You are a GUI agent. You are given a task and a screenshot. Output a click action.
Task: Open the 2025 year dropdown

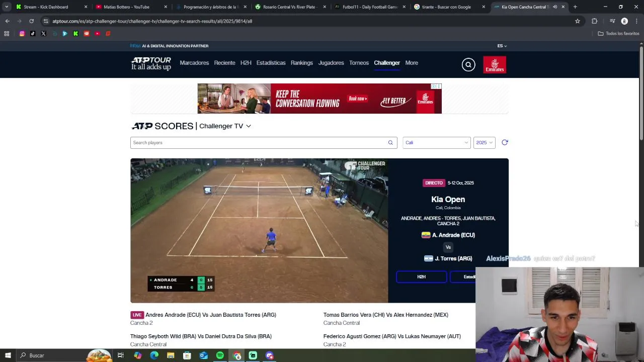point(484,143)
